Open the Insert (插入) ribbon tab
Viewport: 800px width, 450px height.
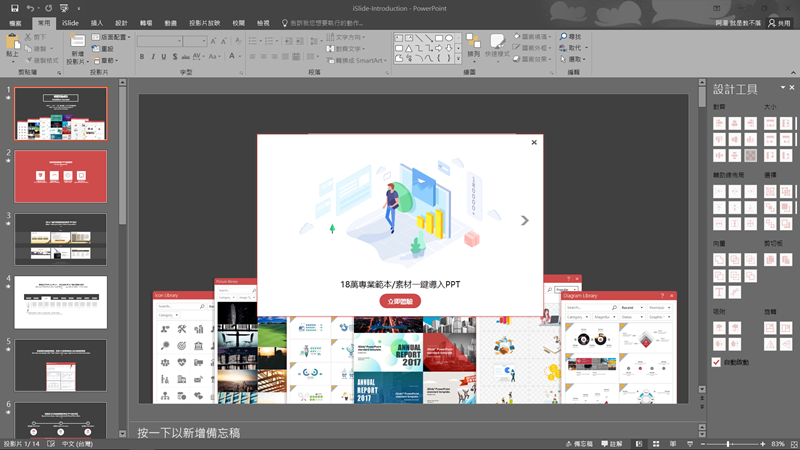(96, 22)
